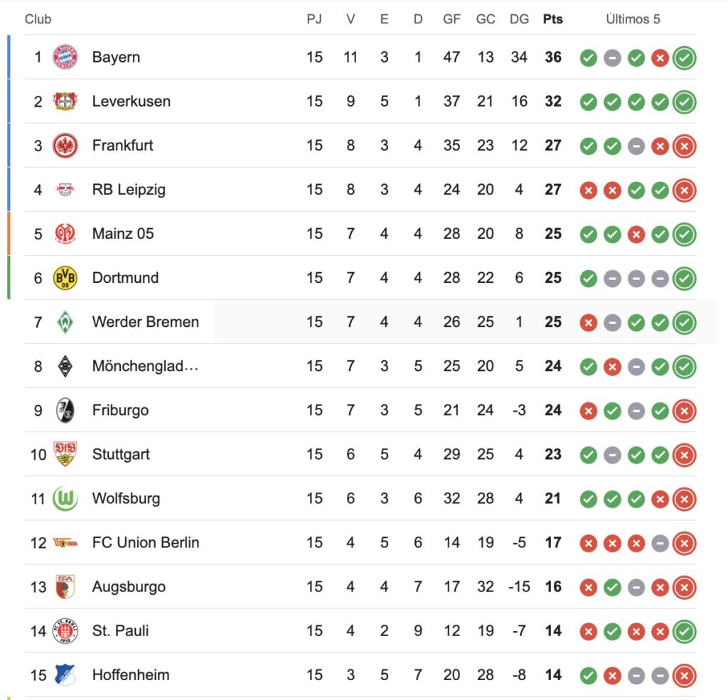Click the DG column header

[x=519, y=19]
